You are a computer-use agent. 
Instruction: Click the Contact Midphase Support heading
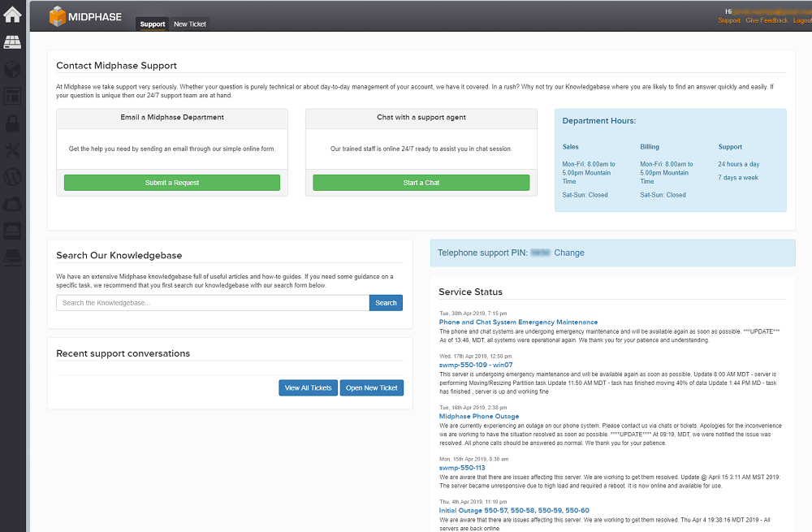pos(116,66)
